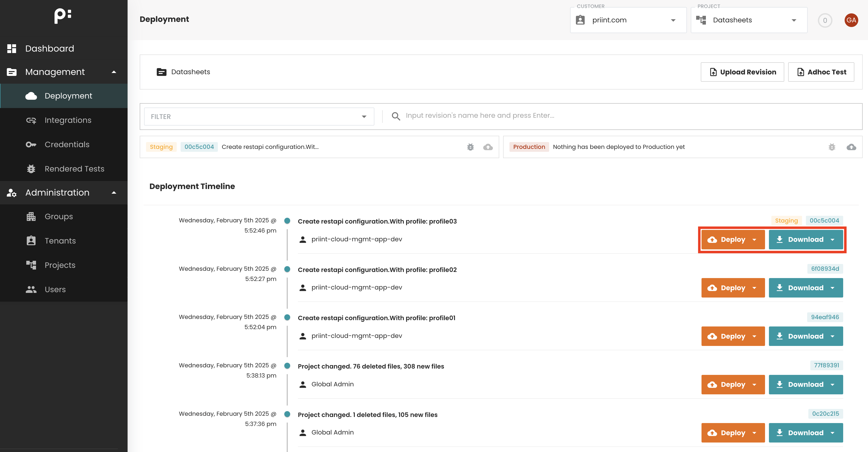
Task: View Rendered Tests in the sidebar
Action: click(74, 169)
